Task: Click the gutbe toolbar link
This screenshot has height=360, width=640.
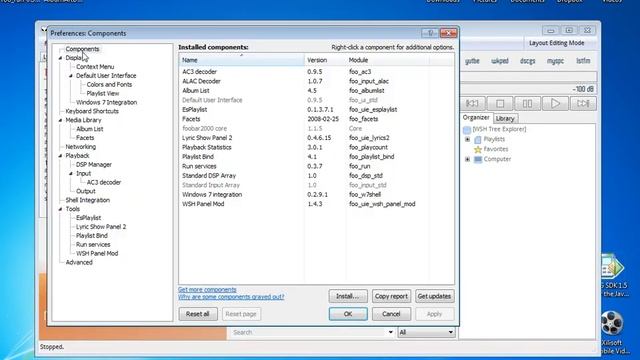Action: tap(472, 61)
